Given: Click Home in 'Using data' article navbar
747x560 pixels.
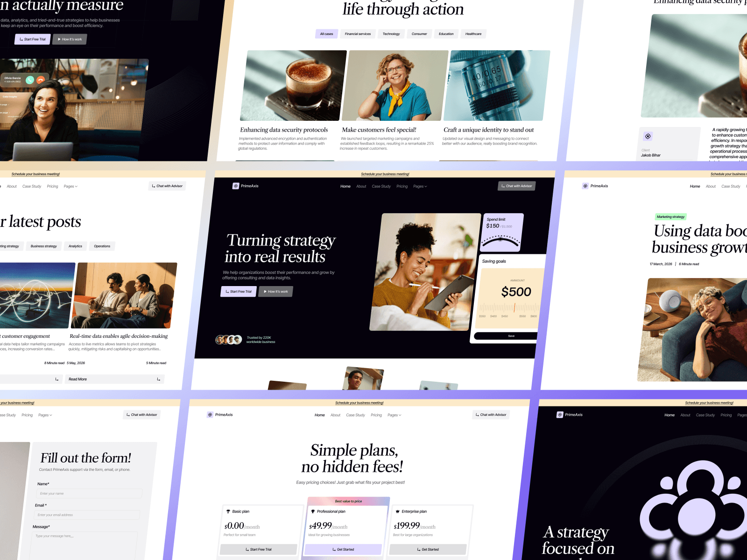Looking at the screenshot, I should [x=695, y=186].
